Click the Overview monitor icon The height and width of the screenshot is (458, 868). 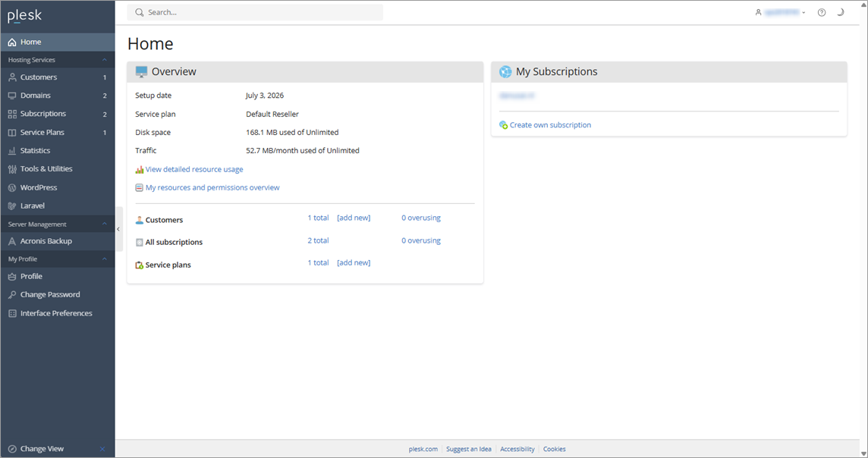141,72
